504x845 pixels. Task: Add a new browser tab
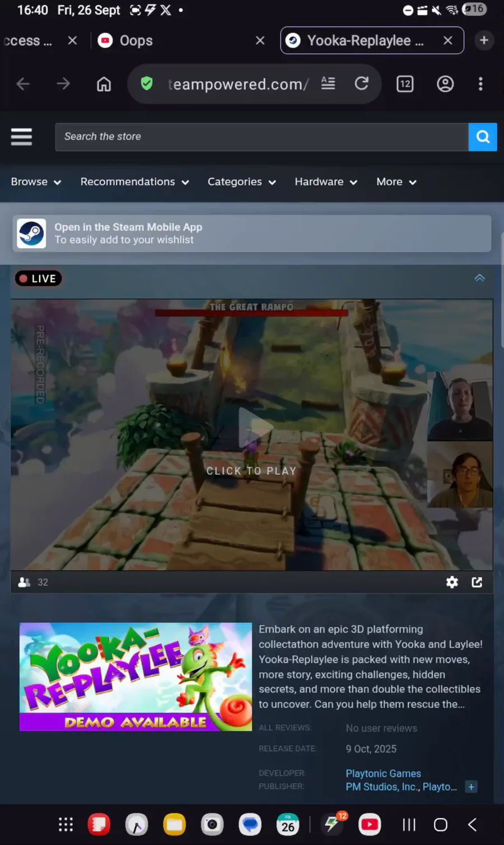click(x=484, y=40)
